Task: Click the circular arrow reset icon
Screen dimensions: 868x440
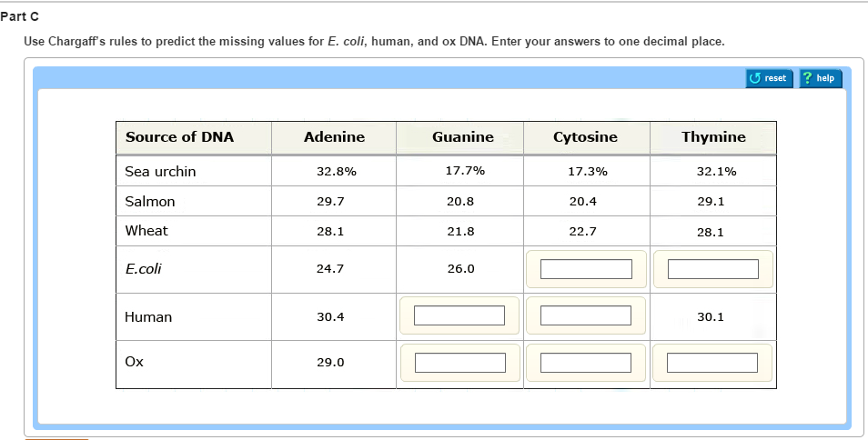Action: coord(755,78)
